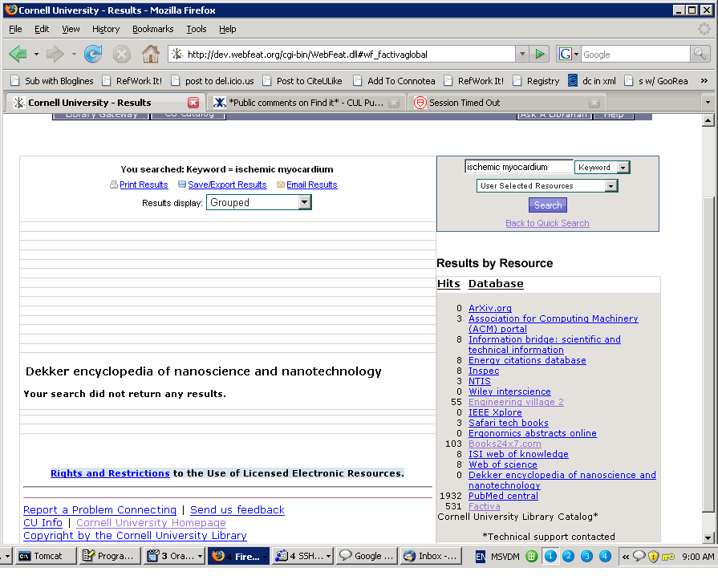Open the History menu
Screen dimensions: 718x588
(x=106, y=29)
